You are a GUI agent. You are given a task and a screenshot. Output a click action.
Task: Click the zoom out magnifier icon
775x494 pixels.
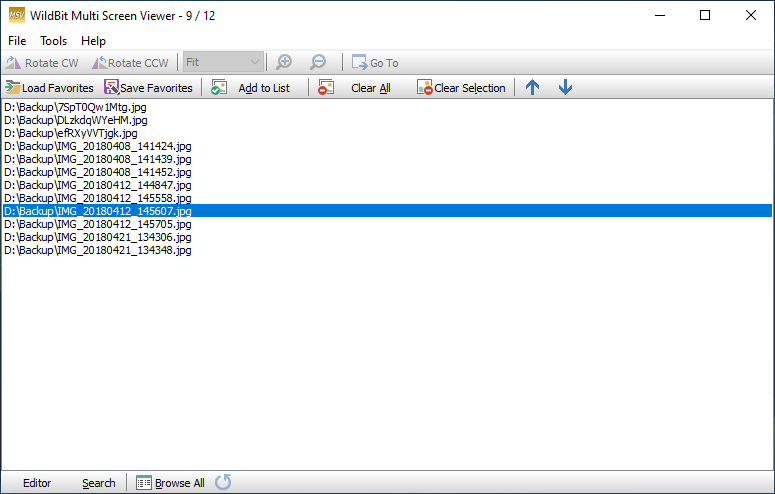click(x=318, y=62)
